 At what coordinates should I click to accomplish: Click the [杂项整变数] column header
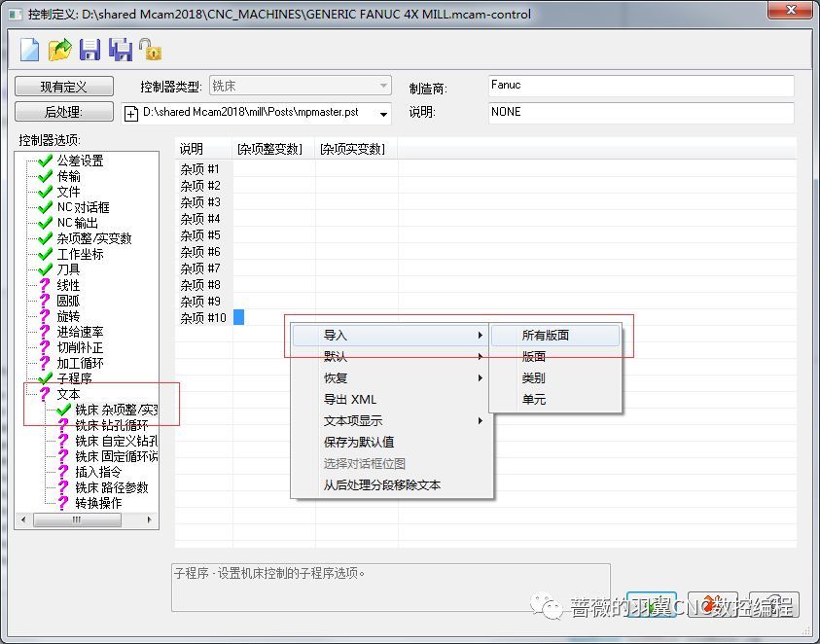273,149
